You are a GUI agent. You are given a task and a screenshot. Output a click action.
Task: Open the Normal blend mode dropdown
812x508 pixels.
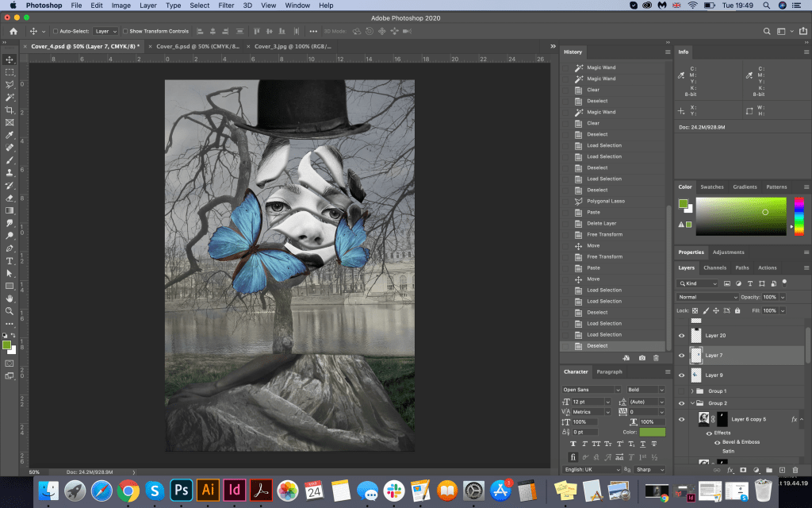707,297
